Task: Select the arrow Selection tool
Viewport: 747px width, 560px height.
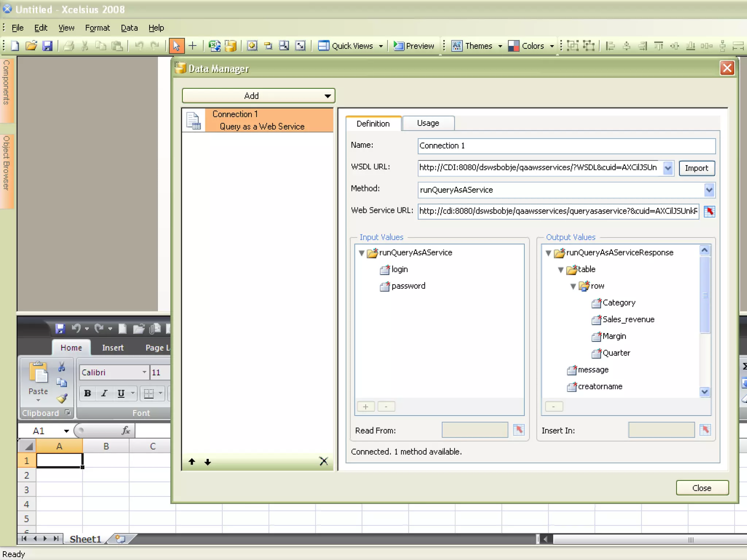Action: [177, 46]
